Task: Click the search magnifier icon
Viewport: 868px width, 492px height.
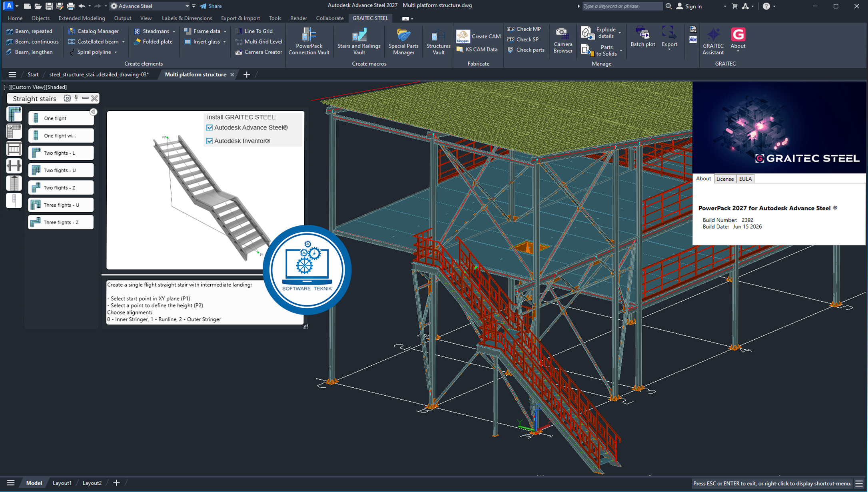Action: (x=668, y=6)
